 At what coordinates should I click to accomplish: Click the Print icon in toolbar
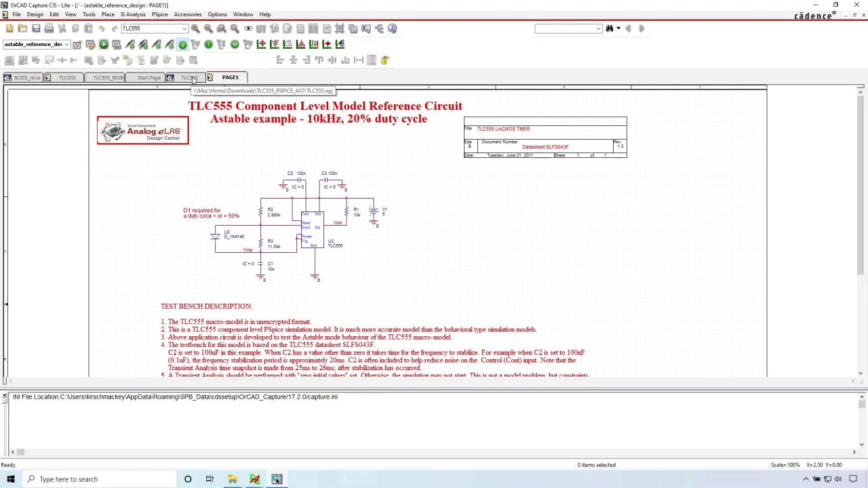(49, 28)
